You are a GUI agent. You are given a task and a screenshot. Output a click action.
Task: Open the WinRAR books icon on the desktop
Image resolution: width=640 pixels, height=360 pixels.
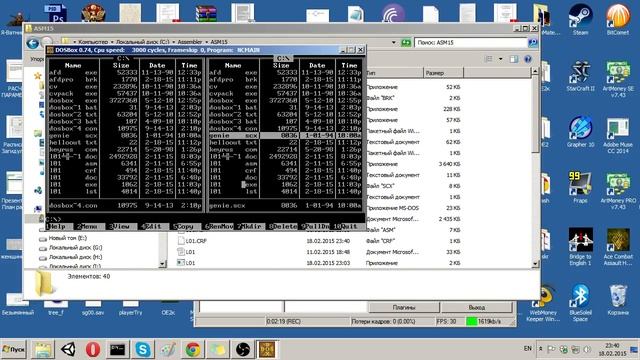point(205,13)
